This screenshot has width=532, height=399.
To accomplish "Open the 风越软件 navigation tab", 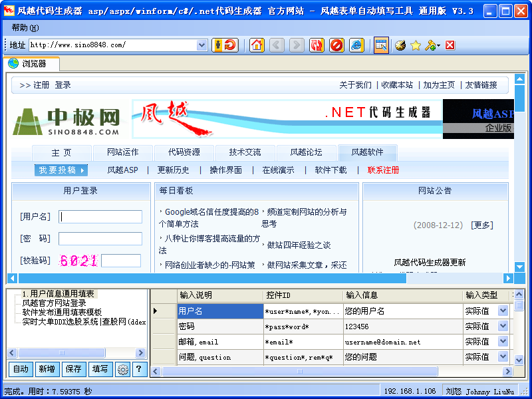I will pos(368,152).
